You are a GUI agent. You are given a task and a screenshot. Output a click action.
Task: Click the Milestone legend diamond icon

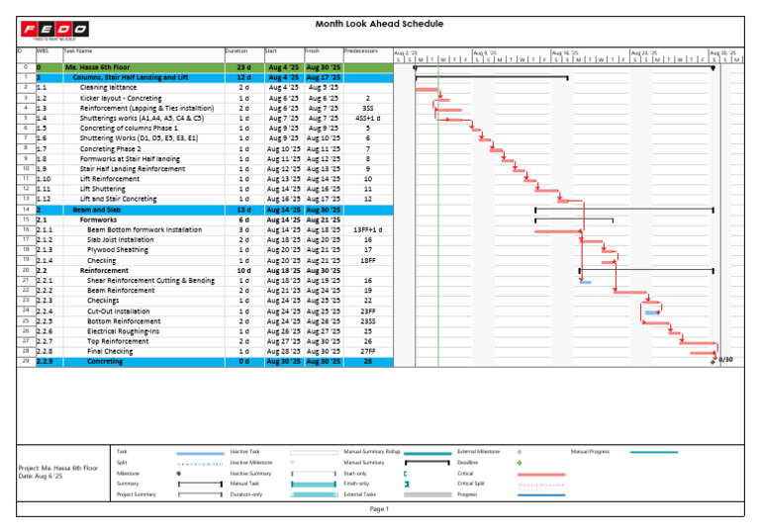pyautogui.click(x=179, y=474)
